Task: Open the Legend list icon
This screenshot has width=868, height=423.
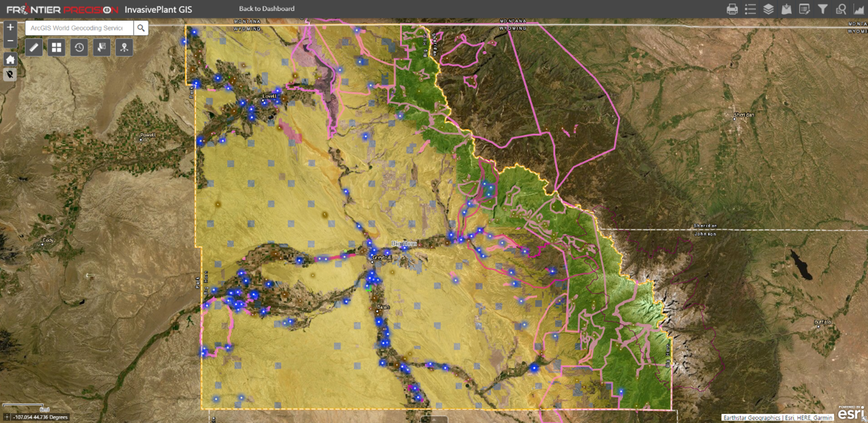Action: tap(750, 9)
